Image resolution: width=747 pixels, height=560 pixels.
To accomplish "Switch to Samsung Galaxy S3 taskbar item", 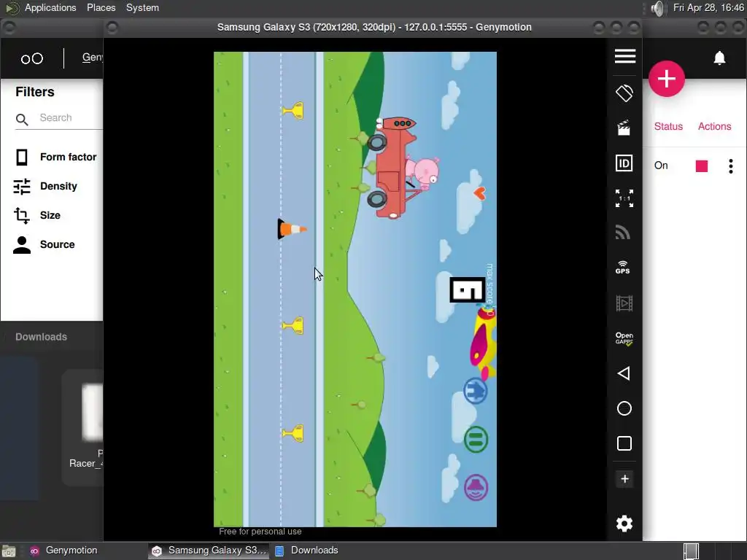I will pyautogui.click(x=209, y=551).
